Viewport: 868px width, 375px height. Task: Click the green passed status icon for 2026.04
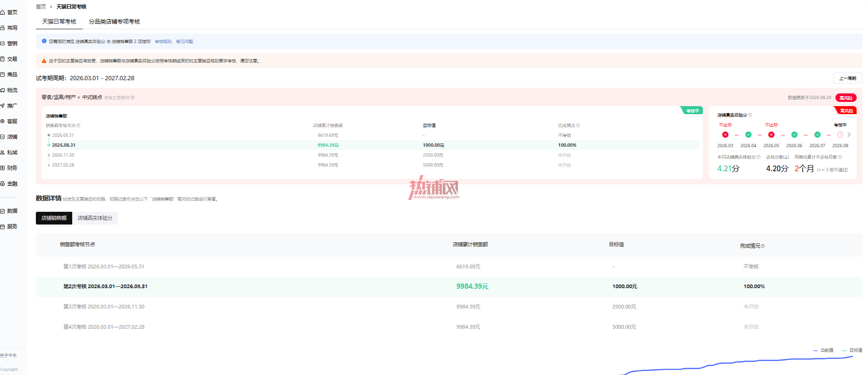pos(748,135)
